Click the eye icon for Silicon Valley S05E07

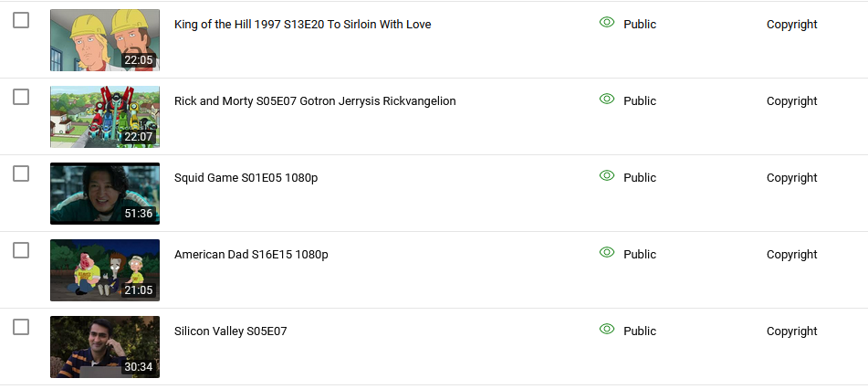tap(607, 329)
